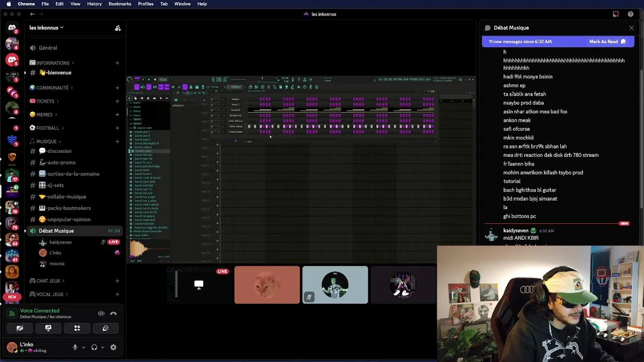Open the server icon with badge 17
644x362 pixels.
click(12, 174)
